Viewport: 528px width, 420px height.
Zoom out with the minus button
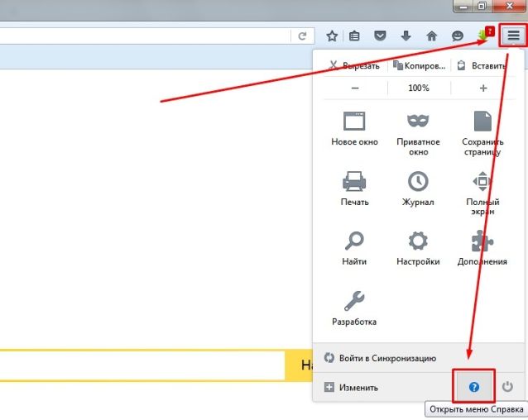[x=354, y=88]
